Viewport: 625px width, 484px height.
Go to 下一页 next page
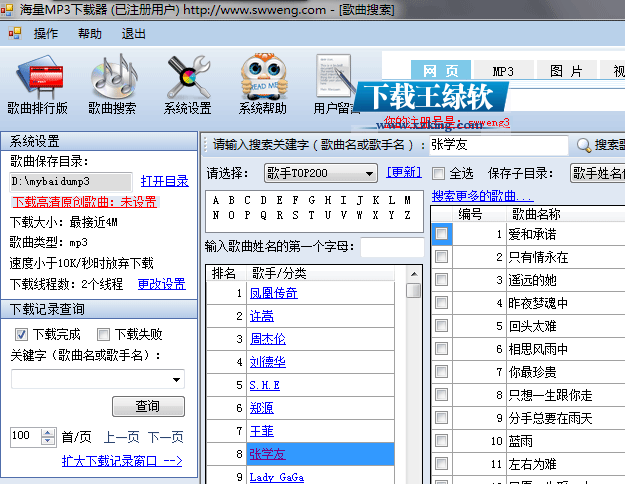point(165,437)
